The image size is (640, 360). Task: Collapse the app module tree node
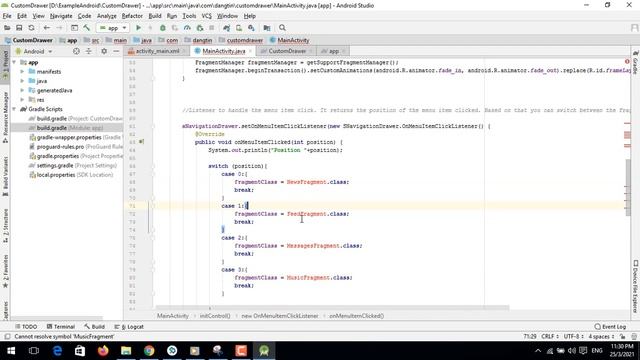coord(15,62)
